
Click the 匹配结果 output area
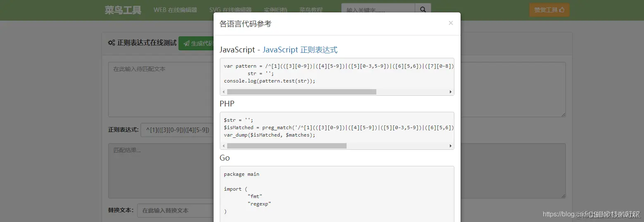click(x=161, y=171)
